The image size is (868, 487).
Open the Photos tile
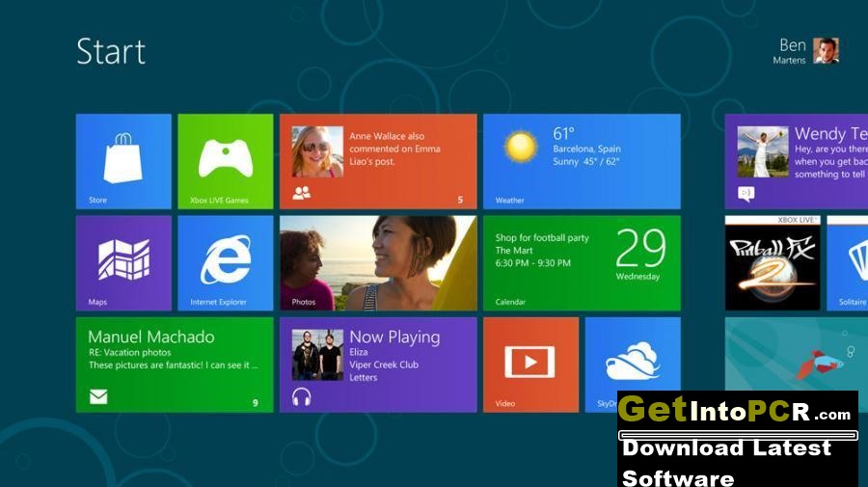378,263
